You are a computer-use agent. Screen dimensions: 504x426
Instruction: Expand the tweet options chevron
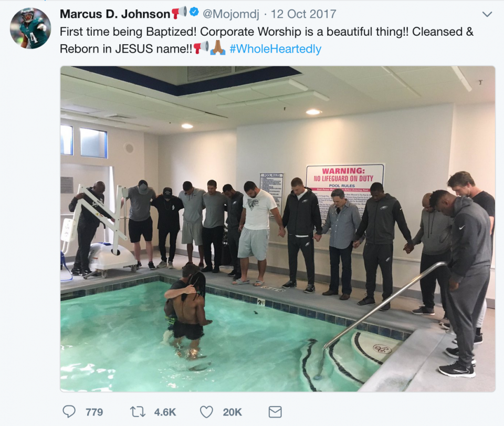coord(487,14)
